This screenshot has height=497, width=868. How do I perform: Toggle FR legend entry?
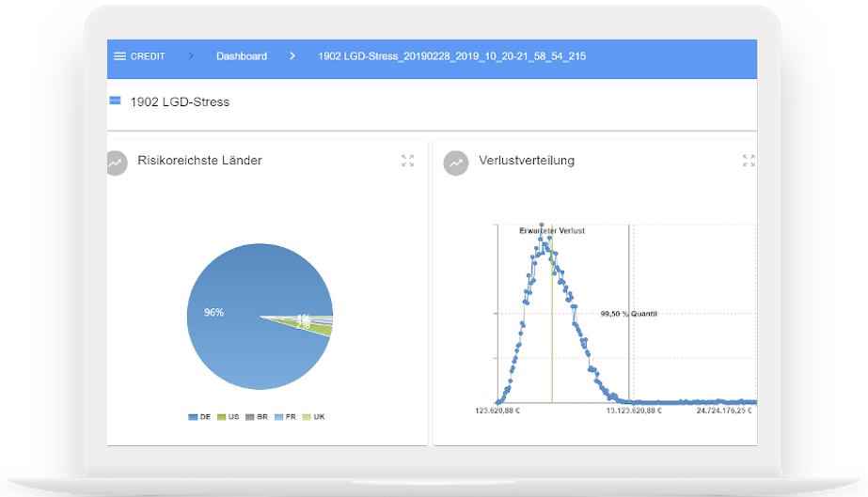tap(284, 416)
